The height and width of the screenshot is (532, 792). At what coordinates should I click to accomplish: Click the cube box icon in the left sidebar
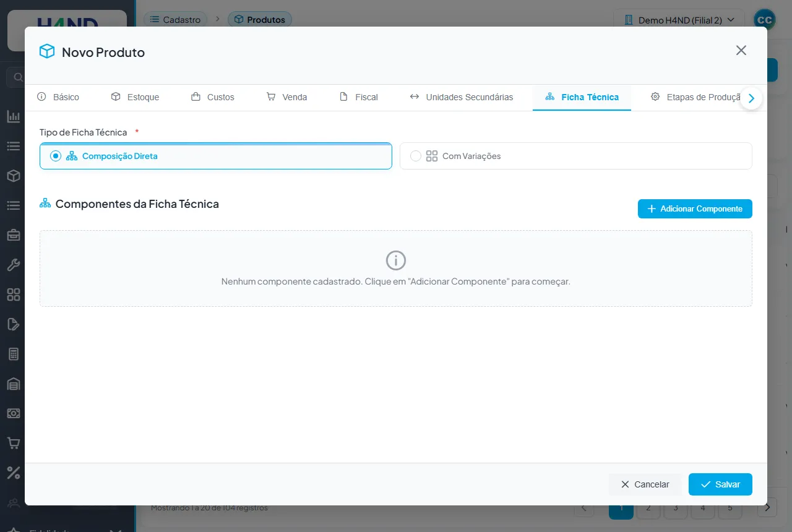[x=13, y=176]
